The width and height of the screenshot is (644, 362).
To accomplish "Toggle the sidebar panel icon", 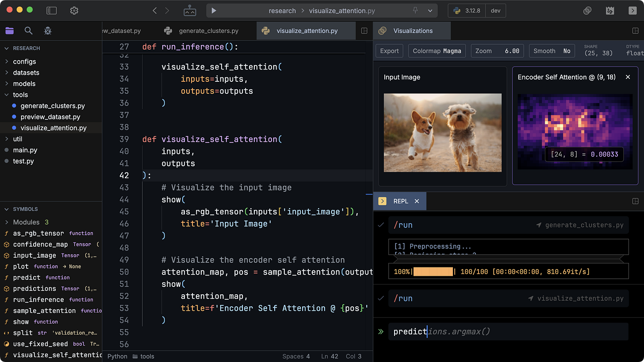I will click(x=52, y=11).
